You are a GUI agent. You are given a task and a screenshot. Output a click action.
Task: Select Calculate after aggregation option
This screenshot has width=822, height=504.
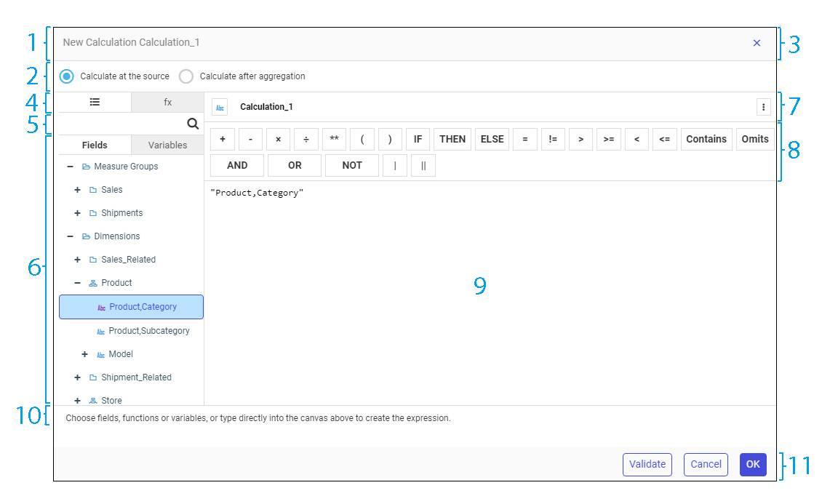pyautogui.click(x=186, y=76)
